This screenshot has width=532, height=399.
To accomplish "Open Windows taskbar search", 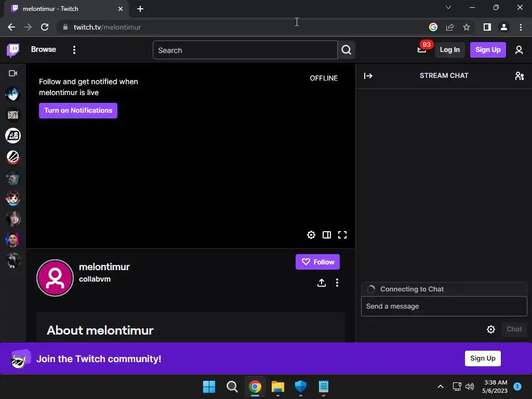I will [232, 387].
